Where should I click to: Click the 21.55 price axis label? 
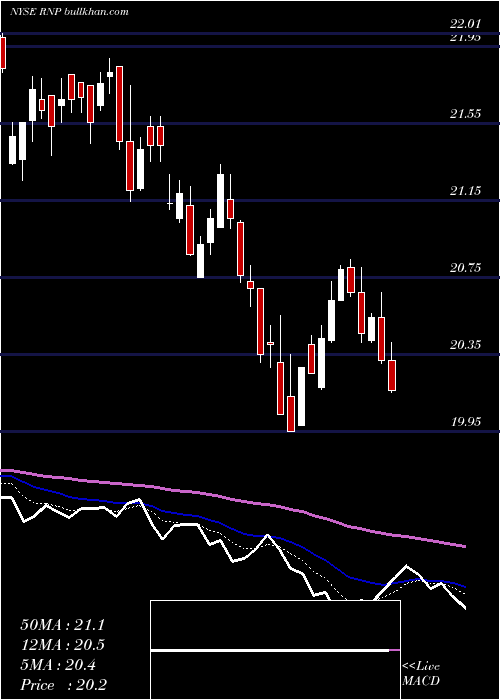pyautogui.click(x=465, y=114)
